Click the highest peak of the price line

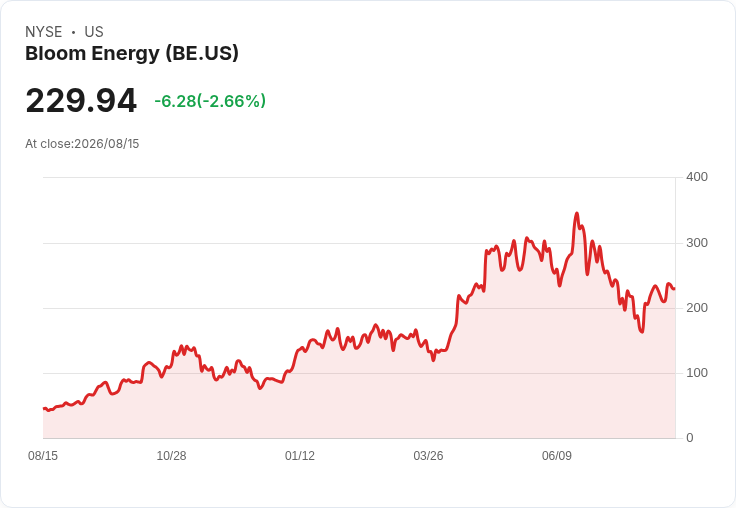(577, 213)
